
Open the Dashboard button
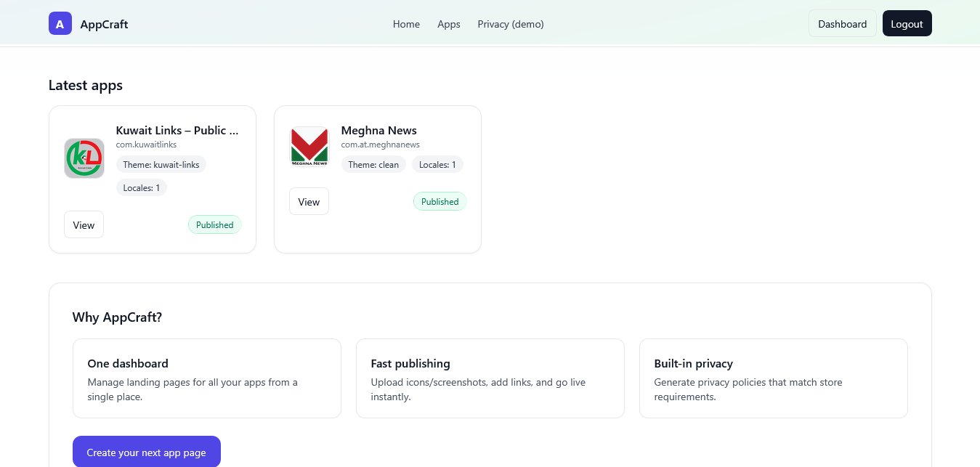point(842,24)
